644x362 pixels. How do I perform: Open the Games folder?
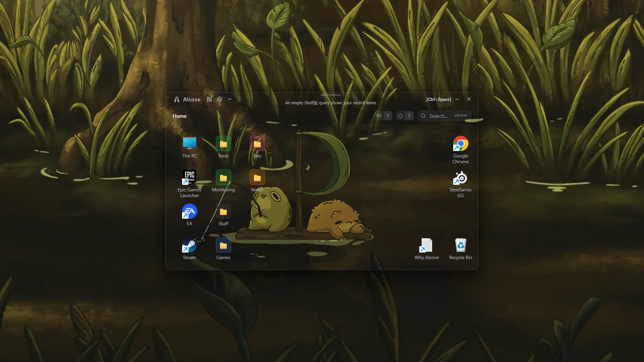[223, 249]
